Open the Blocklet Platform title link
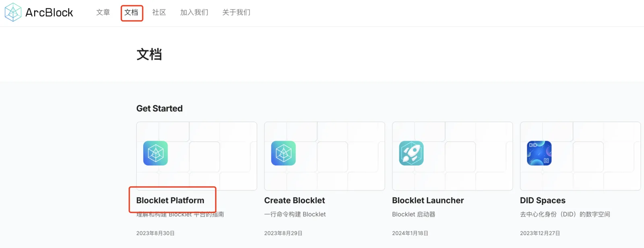The image size is (644, 248). pos(170,200)
